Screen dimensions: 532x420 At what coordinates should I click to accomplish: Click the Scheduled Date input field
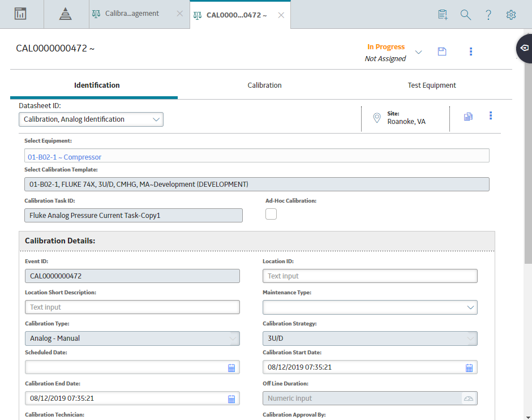[132, 367]
